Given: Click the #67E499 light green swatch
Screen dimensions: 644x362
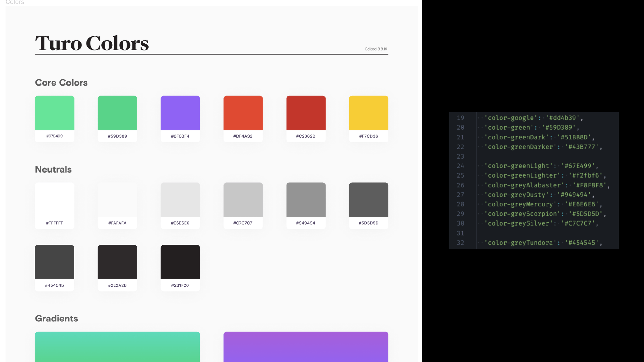Looking at the screenshot, I should coord(55,113).
